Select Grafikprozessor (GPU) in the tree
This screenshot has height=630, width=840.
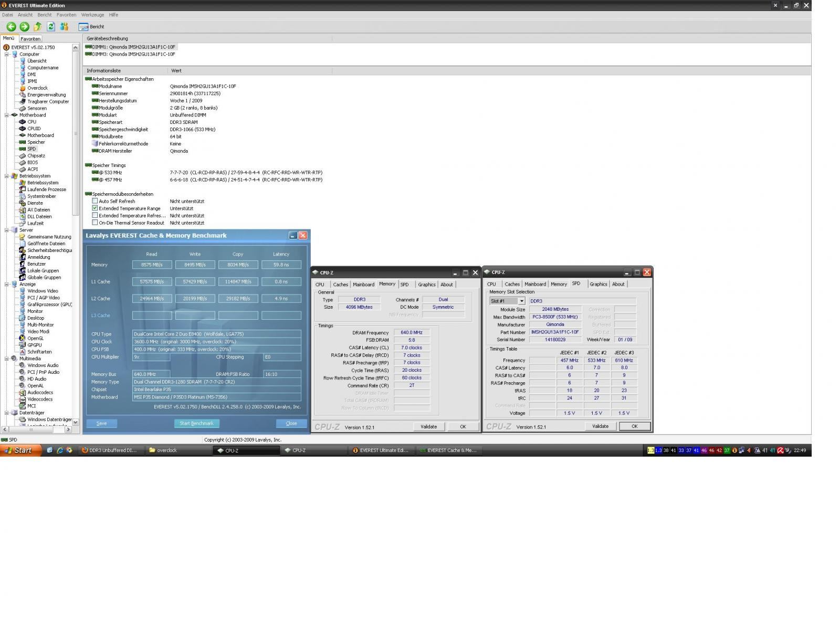(49, 304)
